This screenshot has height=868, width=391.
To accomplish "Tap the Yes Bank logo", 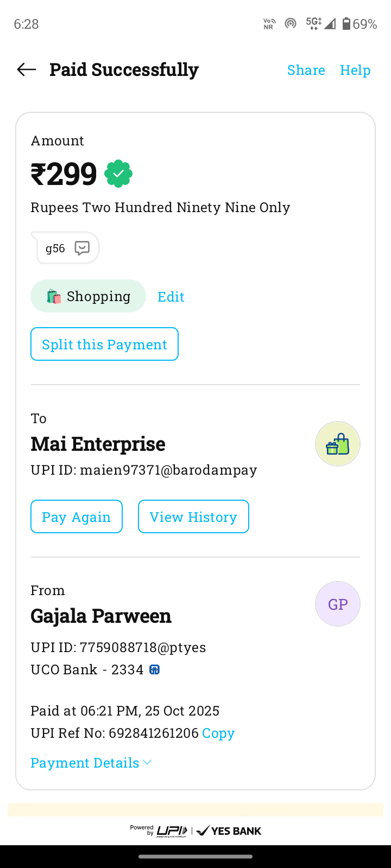I will coord(229,831).
